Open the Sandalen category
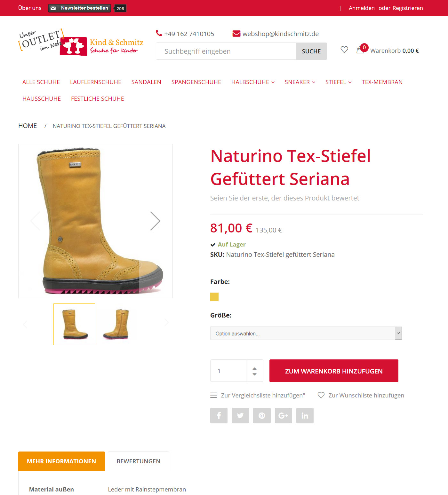This screenshot has width=448, height=495. 146,82
